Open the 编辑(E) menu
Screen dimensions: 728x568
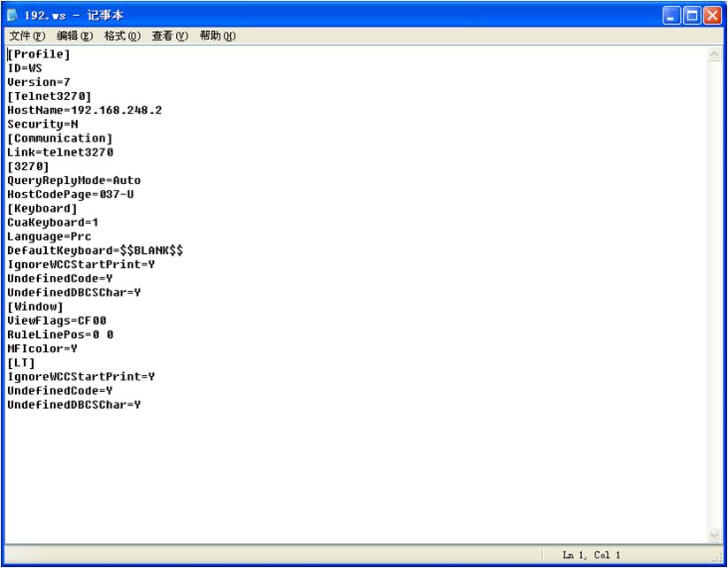point(75,35)
